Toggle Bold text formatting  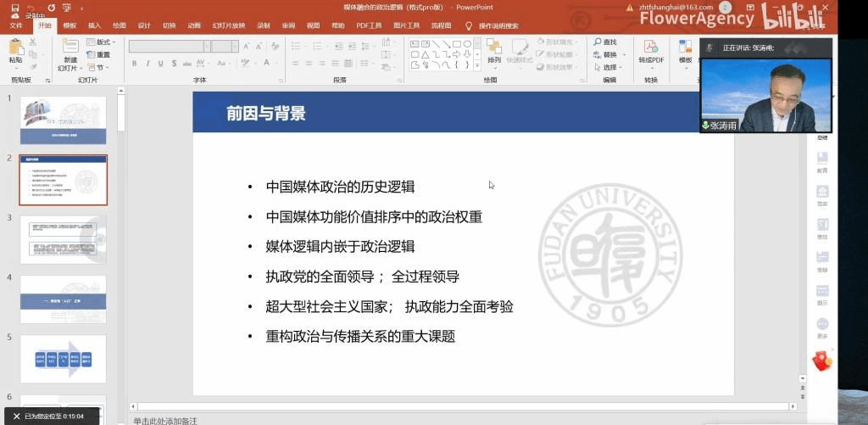[135, 64]
